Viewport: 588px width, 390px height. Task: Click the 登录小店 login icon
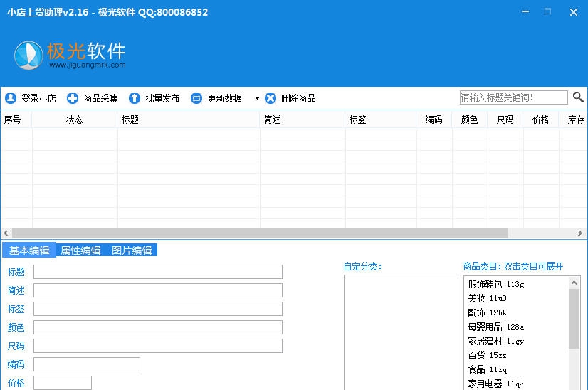click(x=11, y=98)
